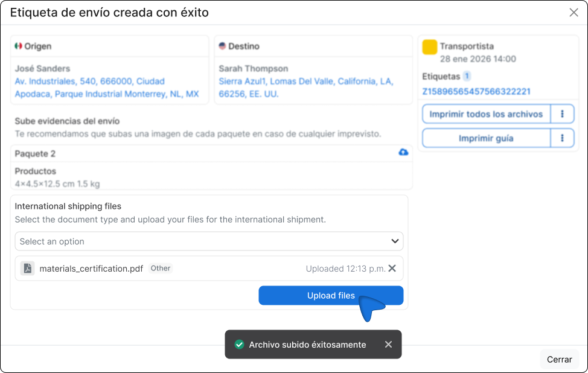The width and height of the screenshot is (588, 373).
Task: Open the Sierra Azul1 destination address link
Action: point(305,88)
